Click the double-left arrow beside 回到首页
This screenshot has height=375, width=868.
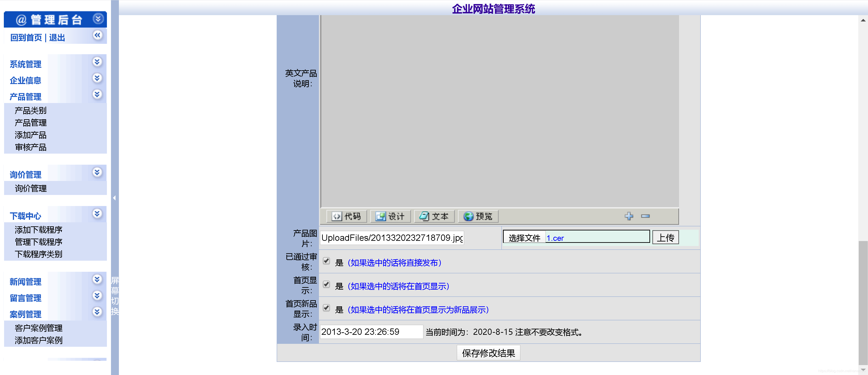click(x=97, y=35)
